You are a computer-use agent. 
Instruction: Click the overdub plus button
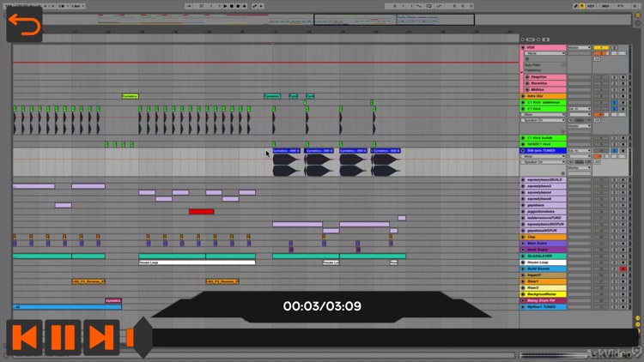(245, 6)
